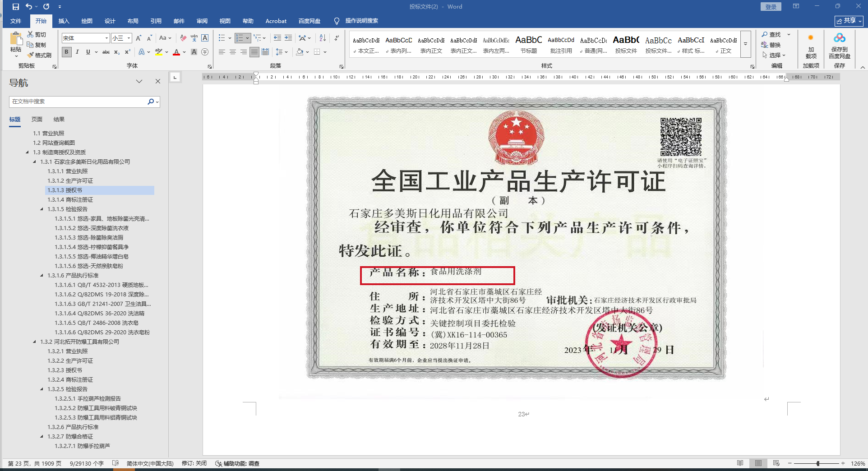868x471 pixels.
Task: Collapse the 1.3.2 河北拓开防爆工具有限公司 node
Action: pyautogui.click(x=34, y=342)
